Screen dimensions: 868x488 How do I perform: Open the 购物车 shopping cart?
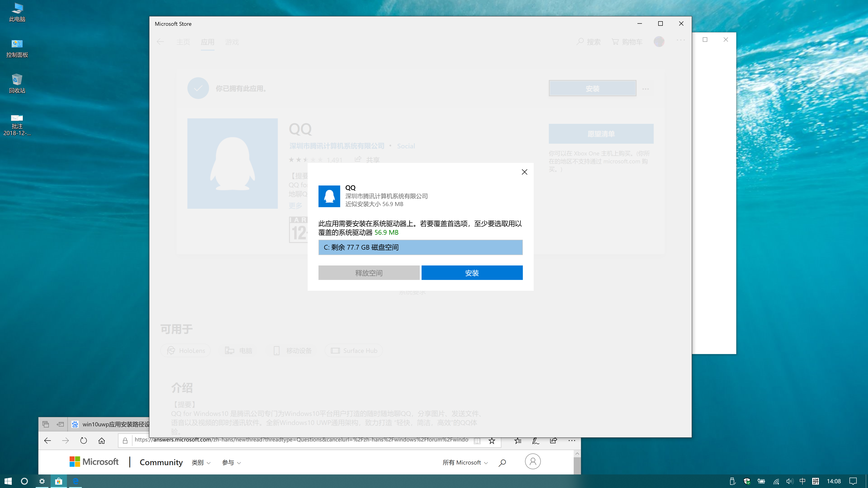coord(627,42)
